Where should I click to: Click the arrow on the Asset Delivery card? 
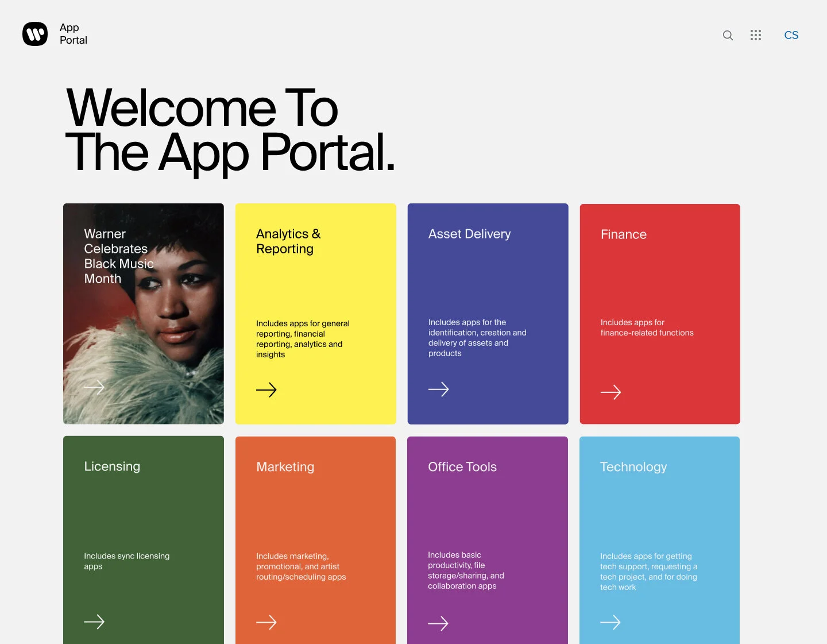point(439,390)
